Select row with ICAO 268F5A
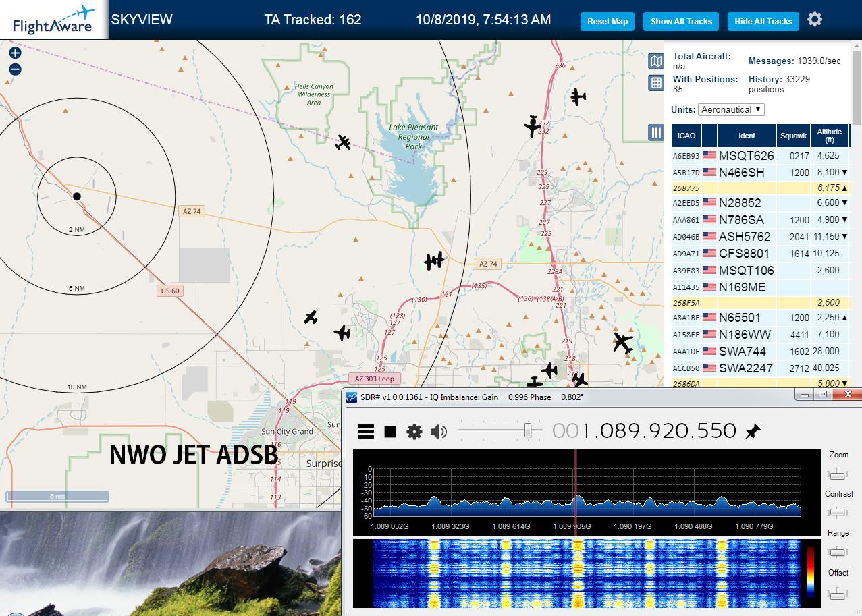The width and height of the screenshot is (862, 616). [x=760, y=303]
